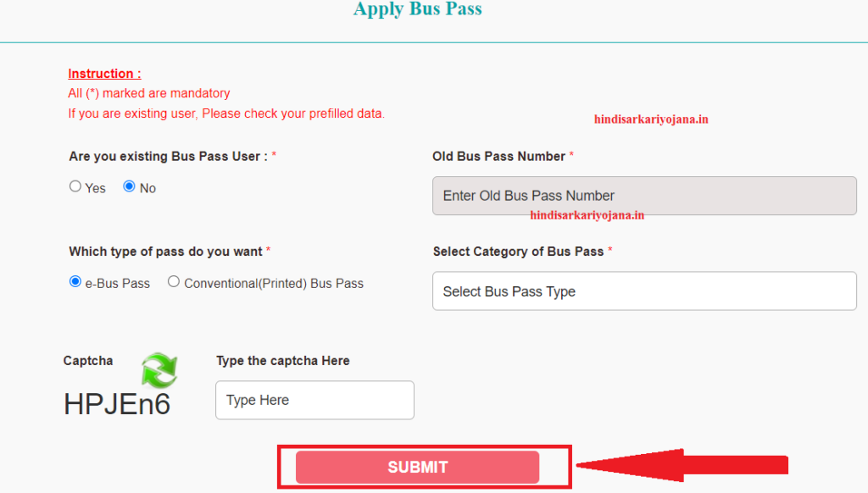
Task: Click the Apply Bus Pass page heading
Action: pyautogui.click(x=418, y=8)
